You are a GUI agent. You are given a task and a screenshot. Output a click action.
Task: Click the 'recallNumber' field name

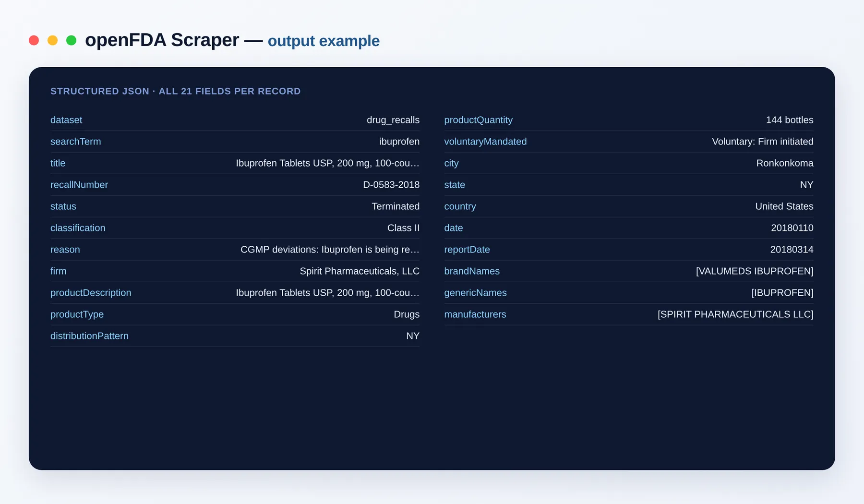[79, 185]
